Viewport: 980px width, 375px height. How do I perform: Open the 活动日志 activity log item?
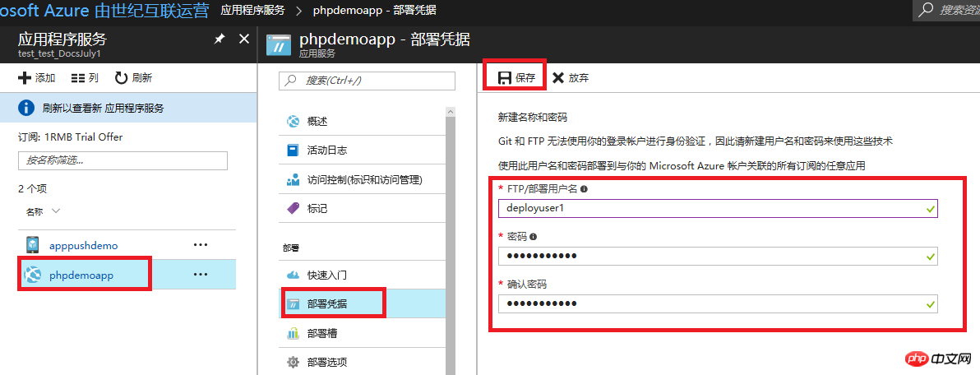click(362, 150)
